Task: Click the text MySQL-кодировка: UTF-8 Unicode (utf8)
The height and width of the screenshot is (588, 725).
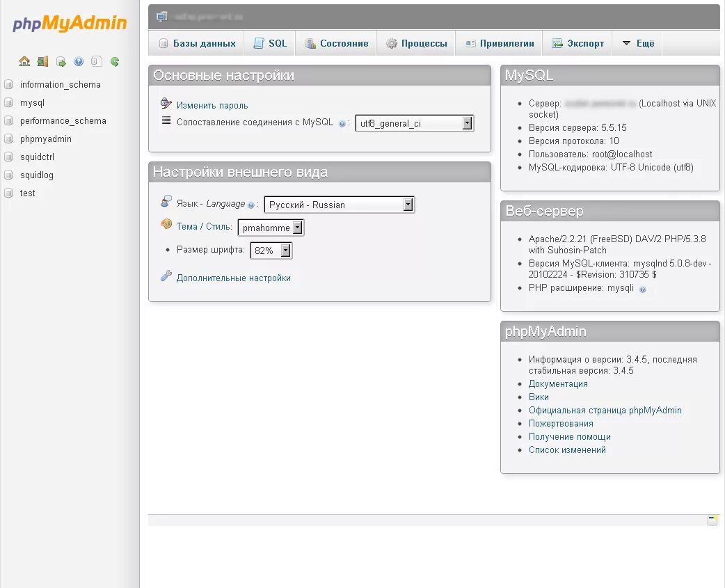Action: pos(612,167)
